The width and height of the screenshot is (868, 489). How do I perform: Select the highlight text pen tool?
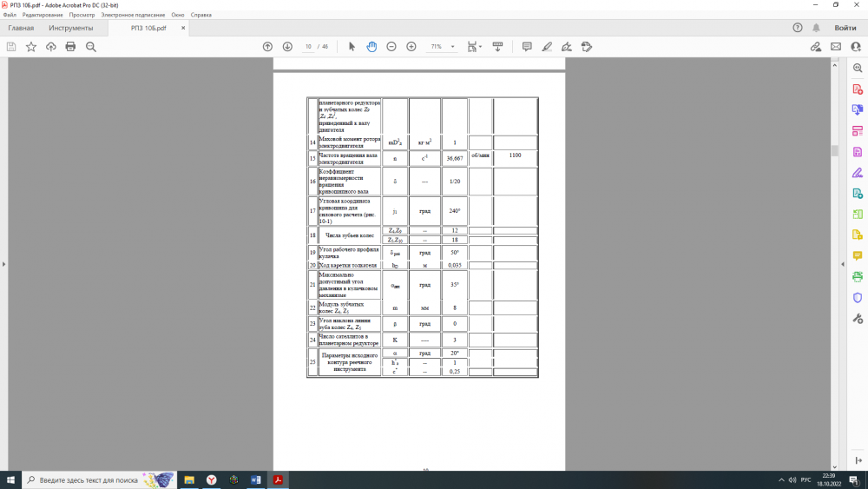[x=547, y=47]
